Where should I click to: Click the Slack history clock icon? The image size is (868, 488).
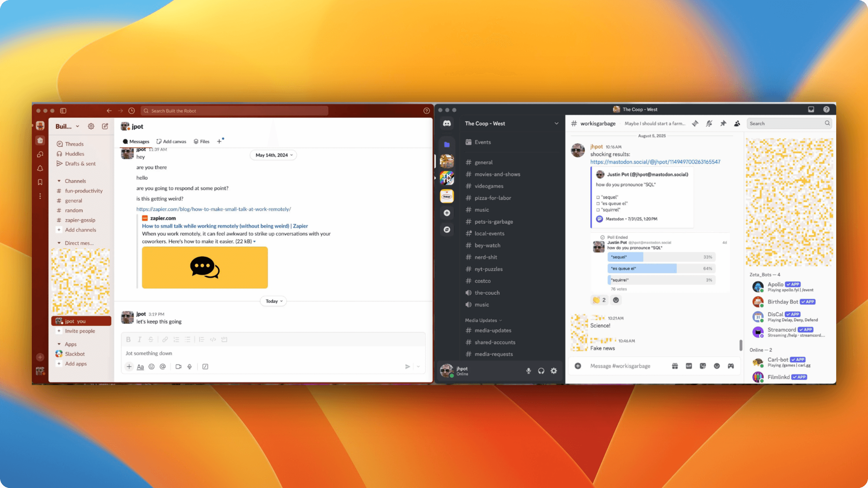coord(132,111)
